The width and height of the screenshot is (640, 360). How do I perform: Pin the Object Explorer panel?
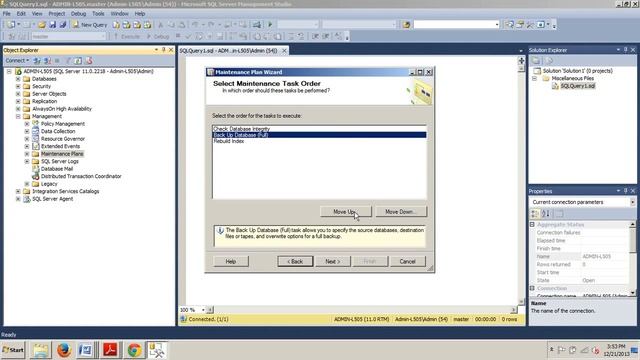163,50
